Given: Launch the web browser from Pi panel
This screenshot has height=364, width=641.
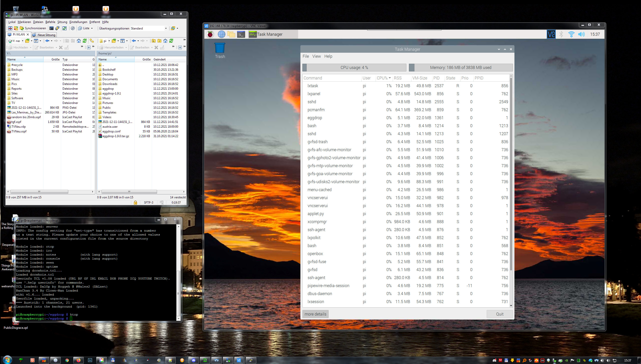Looking at the screenshot, I should pos(221,34).
